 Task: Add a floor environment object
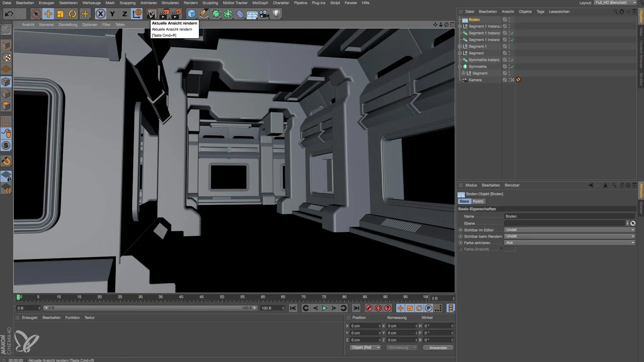pos(252,14)
